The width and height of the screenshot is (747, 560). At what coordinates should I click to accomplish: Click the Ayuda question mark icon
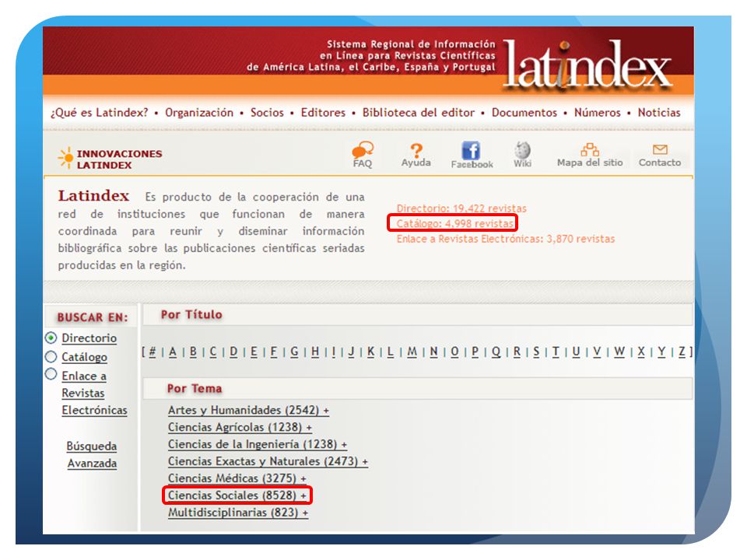416,150
